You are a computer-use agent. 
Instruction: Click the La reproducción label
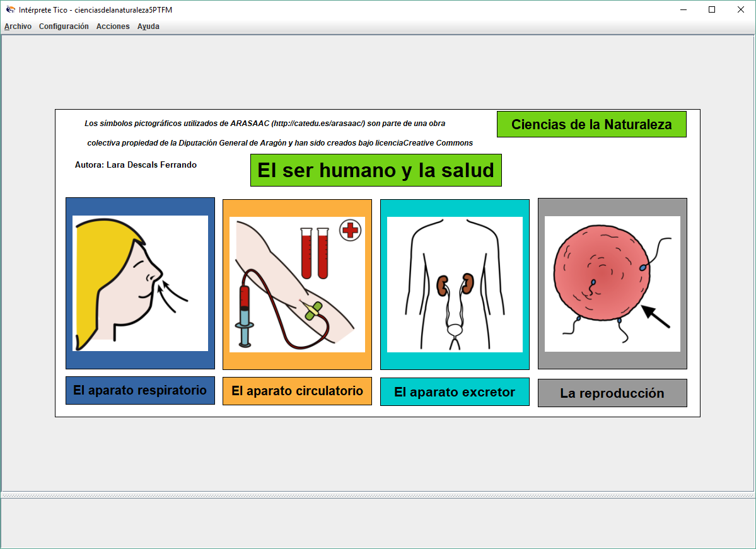(612, 393)
